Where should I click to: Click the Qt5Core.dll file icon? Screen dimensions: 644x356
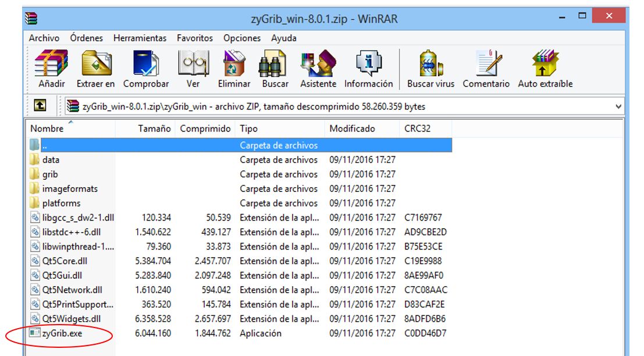coord(35,261)
